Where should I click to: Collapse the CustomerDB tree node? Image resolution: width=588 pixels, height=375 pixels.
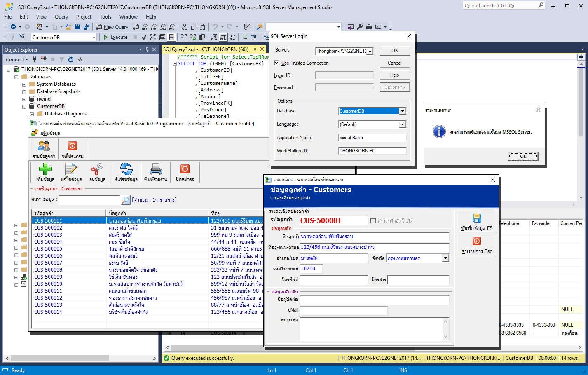pyautogui.click(x=24, y=107)
